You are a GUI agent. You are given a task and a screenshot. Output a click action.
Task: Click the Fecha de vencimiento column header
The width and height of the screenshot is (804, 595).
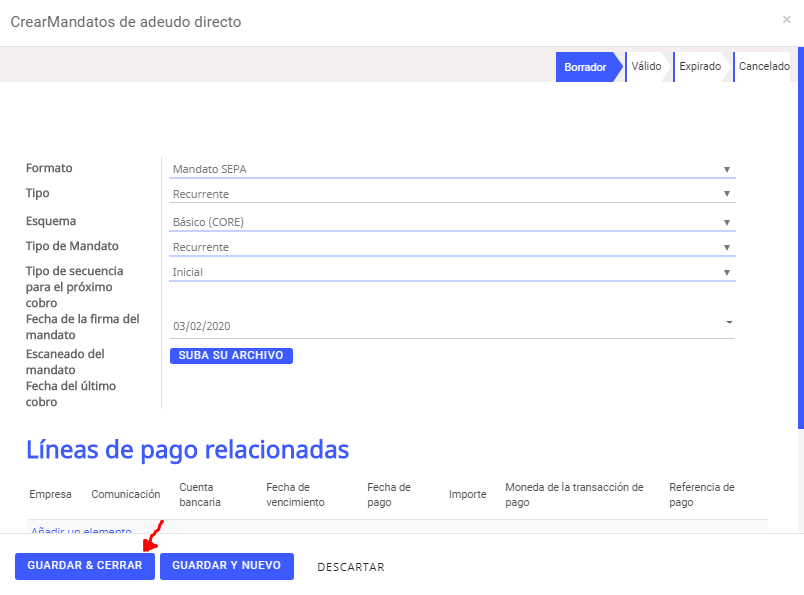tap(295, 494)
